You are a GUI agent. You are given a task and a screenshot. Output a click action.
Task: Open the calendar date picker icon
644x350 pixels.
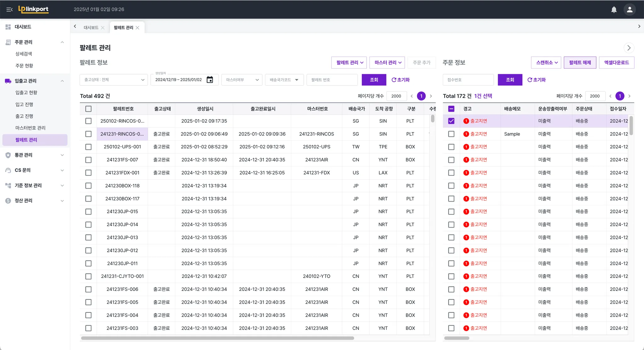(210, 80)
